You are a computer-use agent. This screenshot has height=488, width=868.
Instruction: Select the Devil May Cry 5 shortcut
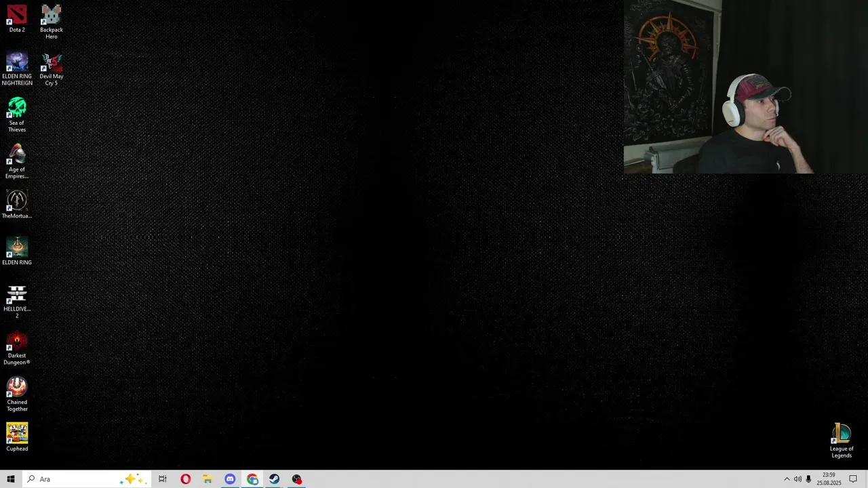pyautogui.click(x=52, y=68)
